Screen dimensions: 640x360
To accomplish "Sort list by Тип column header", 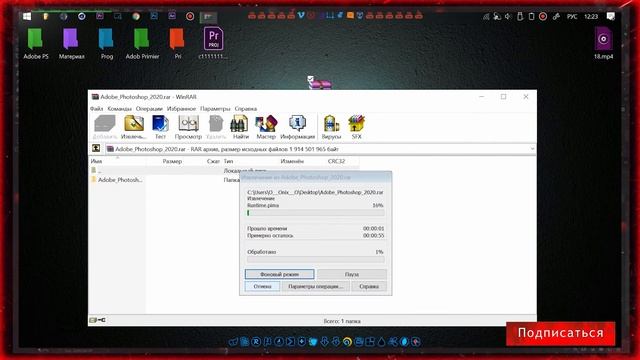I will 228,161.
